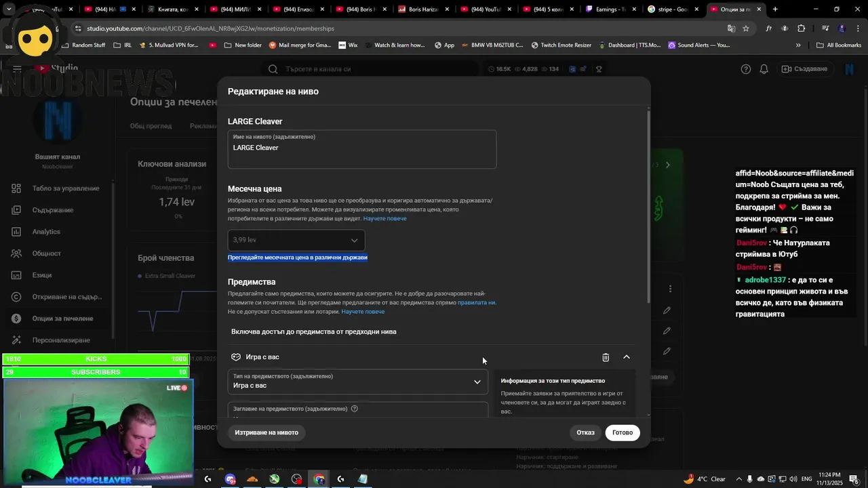Click the weather widget 4°C Clear
The image size is (868, 488).
pos(705,479)
